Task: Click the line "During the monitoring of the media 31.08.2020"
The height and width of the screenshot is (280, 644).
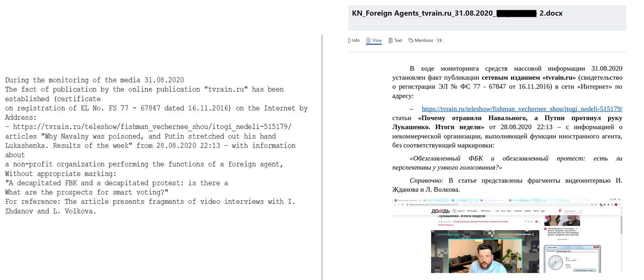Action: click(95, 80)
